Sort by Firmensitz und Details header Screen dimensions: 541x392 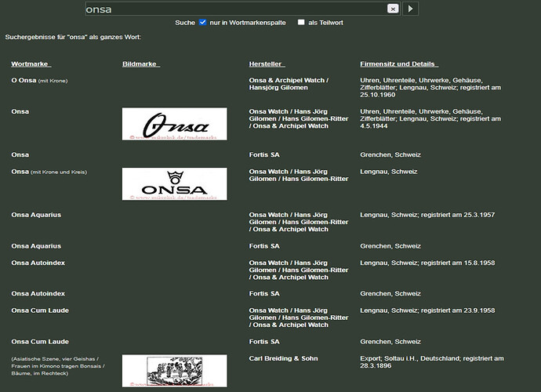tap(398, 63)
